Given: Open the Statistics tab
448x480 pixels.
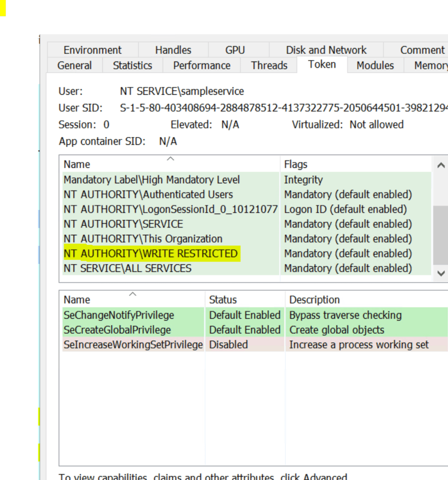Looking at the screenshot, I should click(x=133, y=66).
